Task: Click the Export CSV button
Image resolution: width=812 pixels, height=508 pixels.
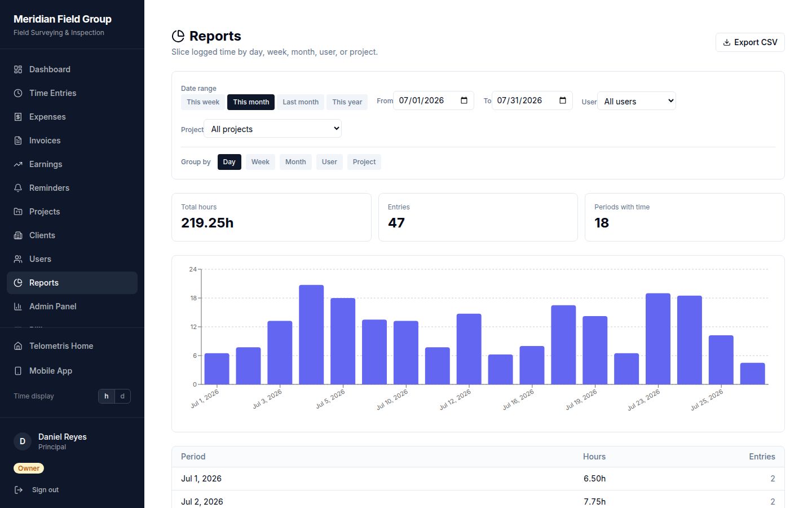Action: click(x=750, y=42)
